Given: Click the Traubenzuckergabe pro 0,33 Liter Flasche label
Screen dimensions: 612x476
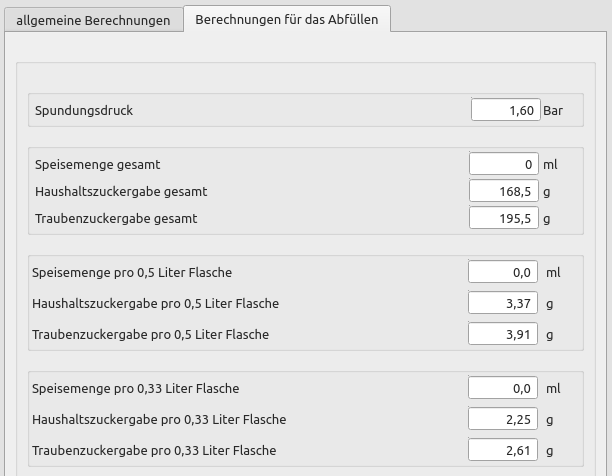Looking at the screenshot, I should pyautogui.click(x=154, y=450).
